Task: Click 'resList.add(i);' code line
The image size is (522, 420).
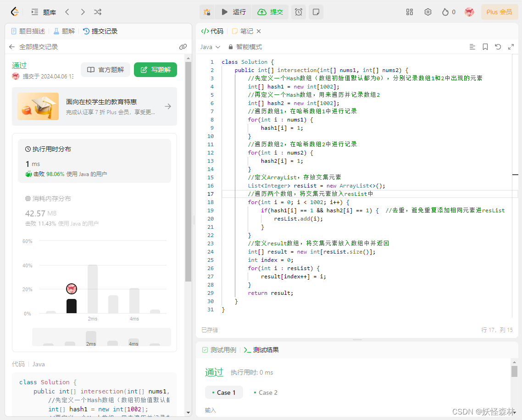Action: (x=298, y=219)
